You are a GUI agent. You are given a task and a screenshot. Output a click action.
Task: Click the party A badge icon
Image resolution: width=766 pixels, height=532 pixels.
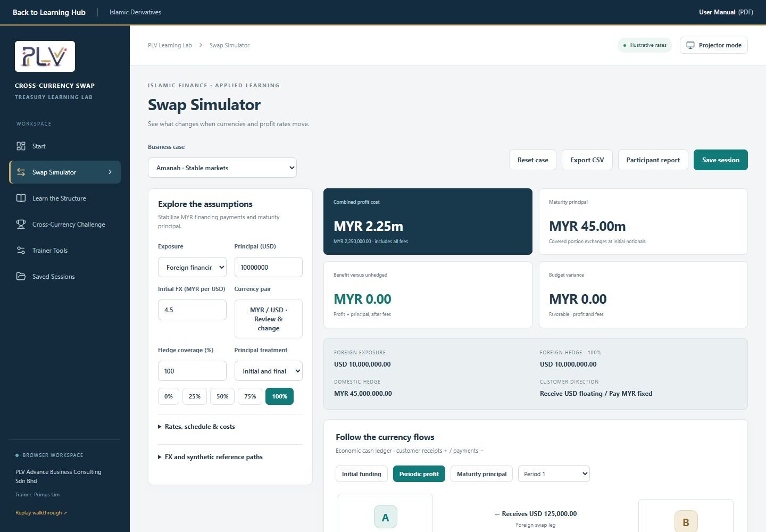[x=385, y=517]
